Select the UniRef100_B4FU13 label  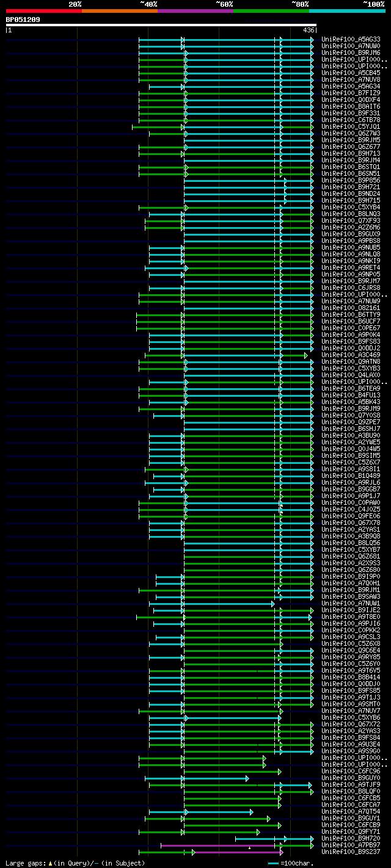[350, 395]
